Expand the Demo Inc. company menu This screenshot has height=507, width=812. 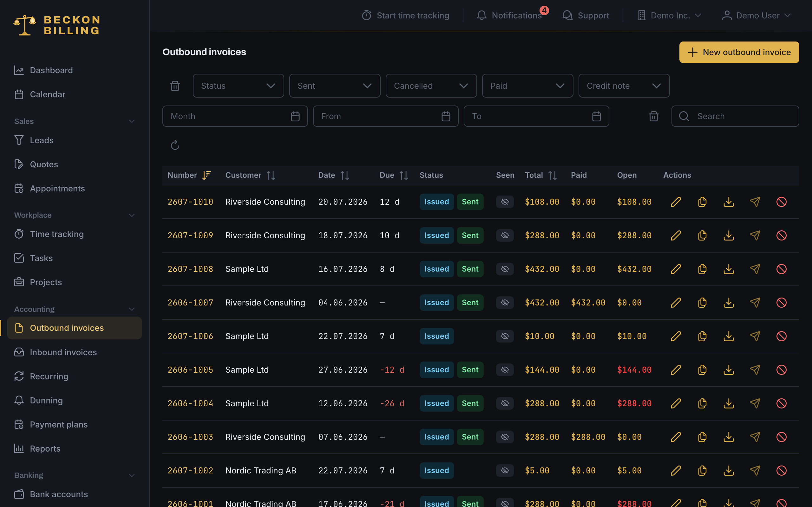tap(669, 16)
